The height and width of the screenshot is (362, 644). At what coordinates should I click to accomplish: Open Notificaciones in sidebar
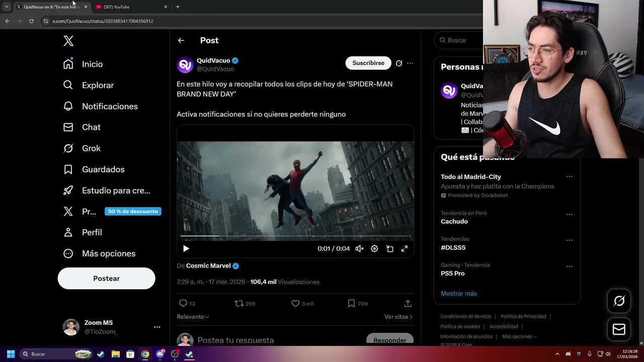click(101, 106)
